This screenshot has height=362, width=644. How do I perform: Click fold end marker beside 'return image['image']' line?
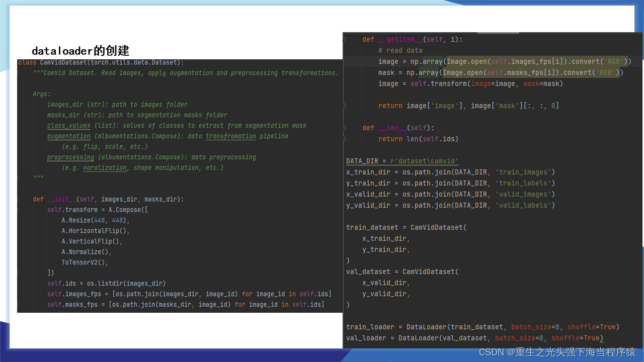click(x=344, y=106)
